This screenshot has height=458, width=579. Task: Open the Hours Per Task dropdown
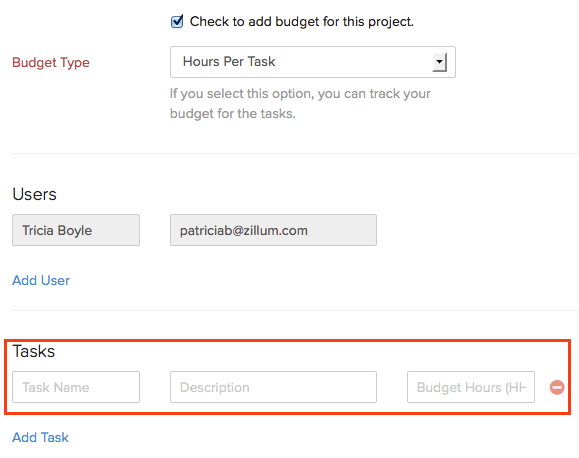pos(313,62)
